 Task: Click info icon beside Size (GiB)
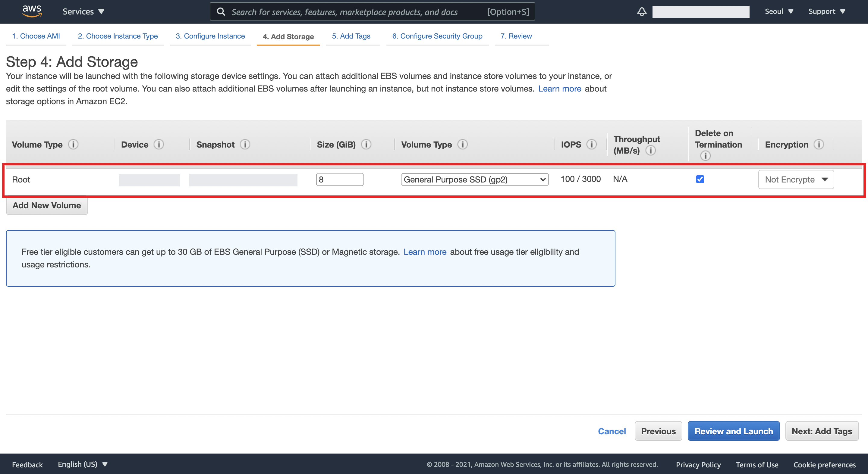click(366, 145)
